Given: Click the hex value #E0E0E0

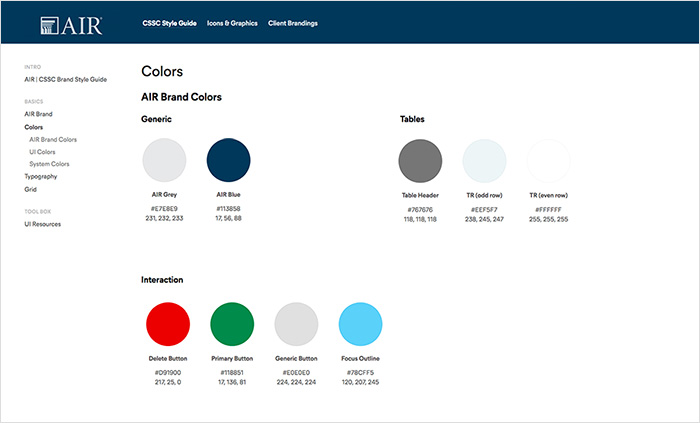Looking at the screenshot, I should pos(296,373).
